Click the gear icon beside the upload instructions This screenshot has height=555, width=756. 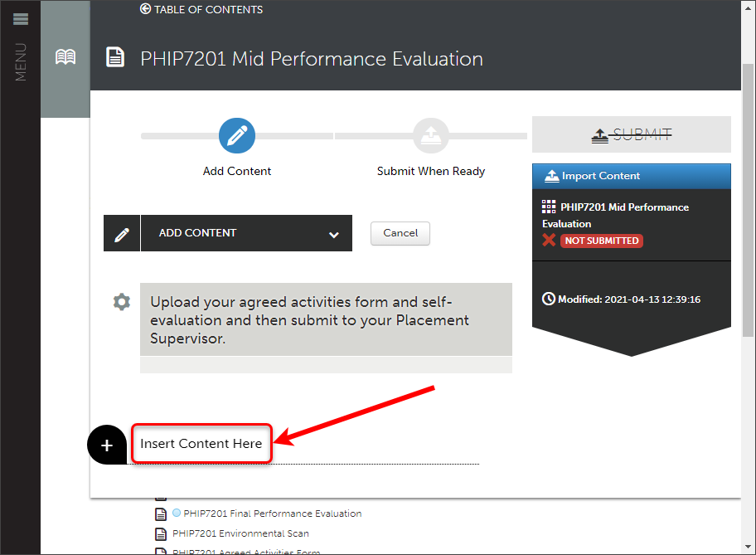point(121,302)
